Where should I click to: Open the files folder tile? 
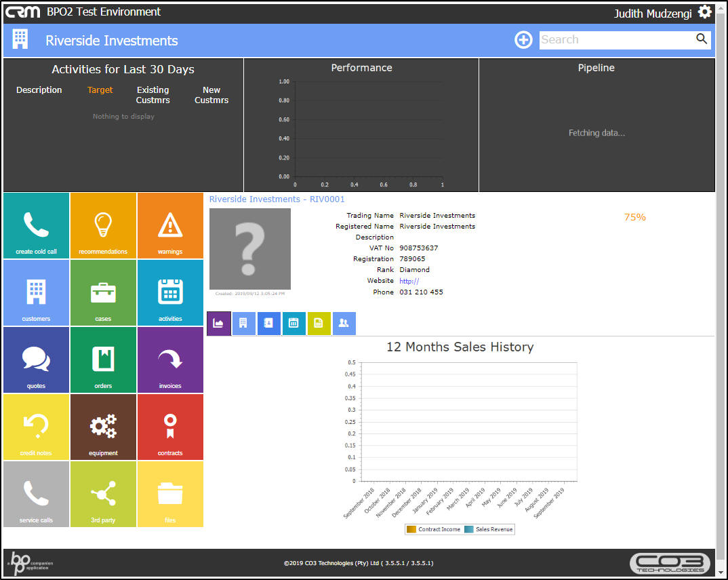[x=170, y=494]
